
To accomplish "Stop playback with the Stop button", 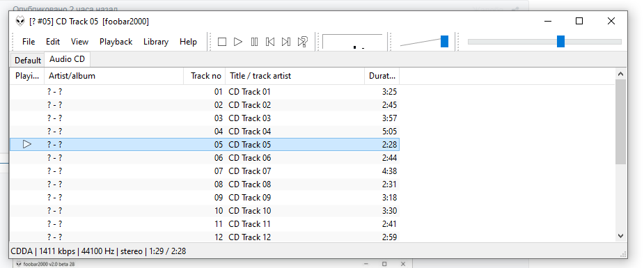I will 222,42.
